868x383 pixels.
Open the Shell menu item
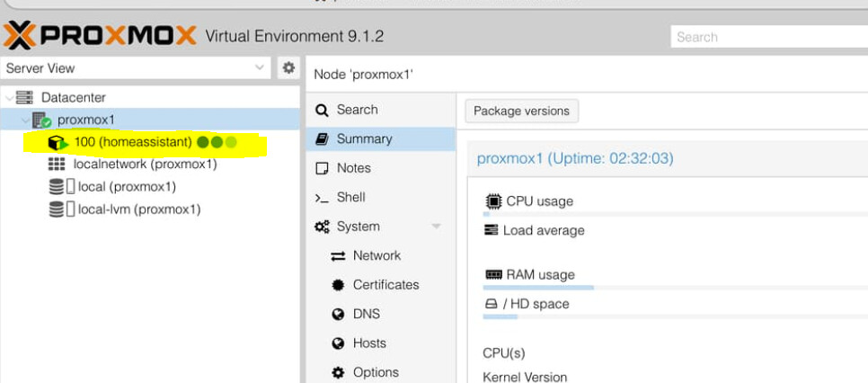(x=350, y=197)
